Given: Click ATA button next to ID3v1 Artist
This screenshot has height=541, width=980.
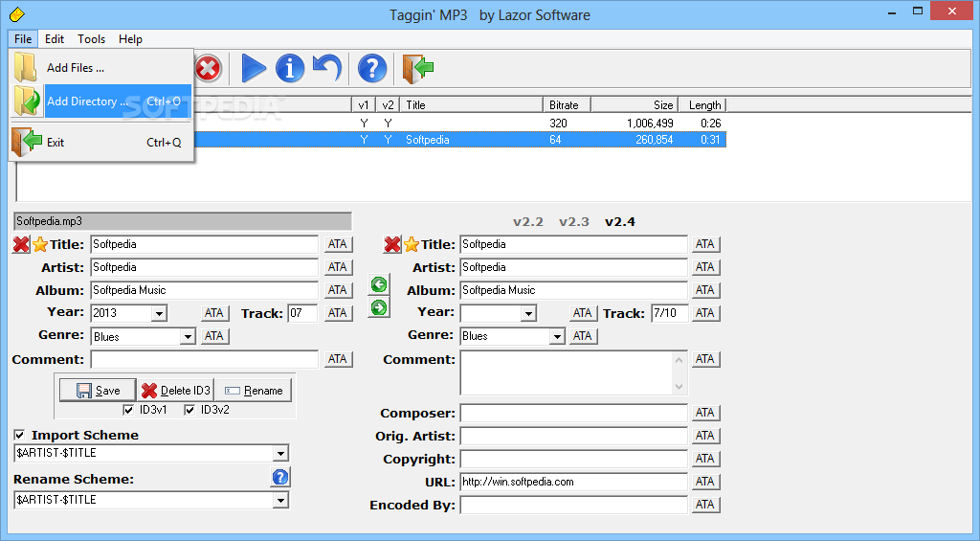Looking at the screenshot, I should 338,267.
